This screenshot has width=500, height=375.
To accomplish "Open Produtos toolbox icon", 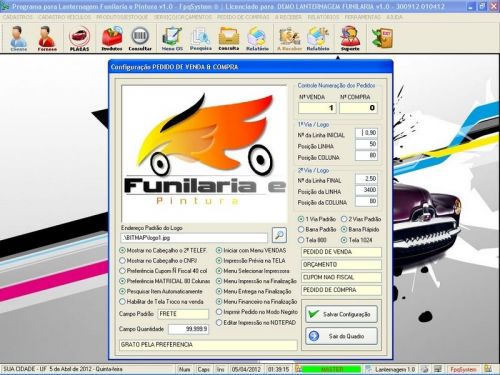I will tap(112, 39).
